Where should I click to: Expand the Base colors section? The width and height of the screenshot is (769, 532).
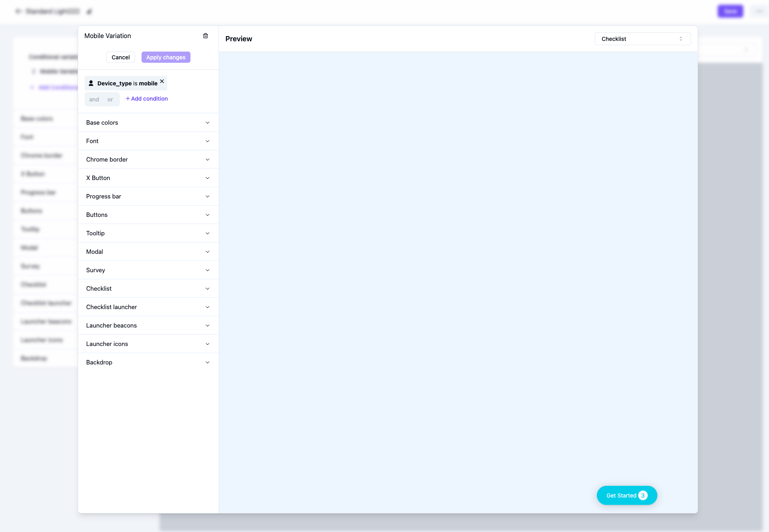click(x=148, y=123)
